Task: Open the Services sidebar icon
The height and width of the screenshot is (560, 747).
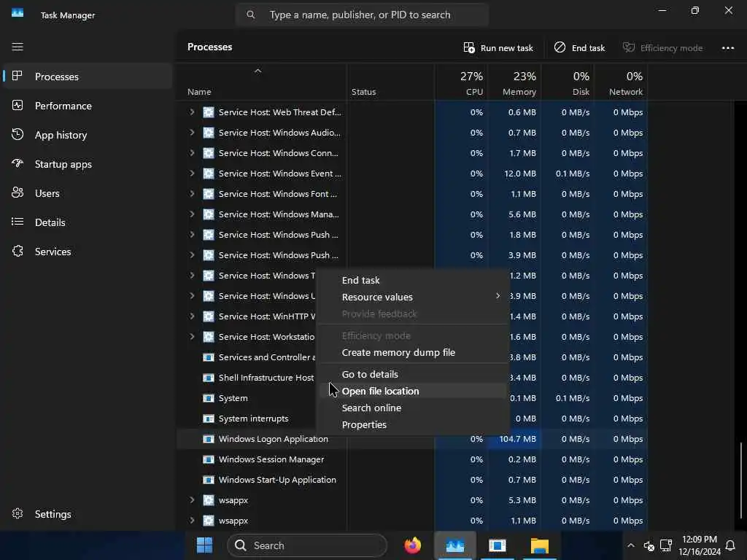Action: 18,251
